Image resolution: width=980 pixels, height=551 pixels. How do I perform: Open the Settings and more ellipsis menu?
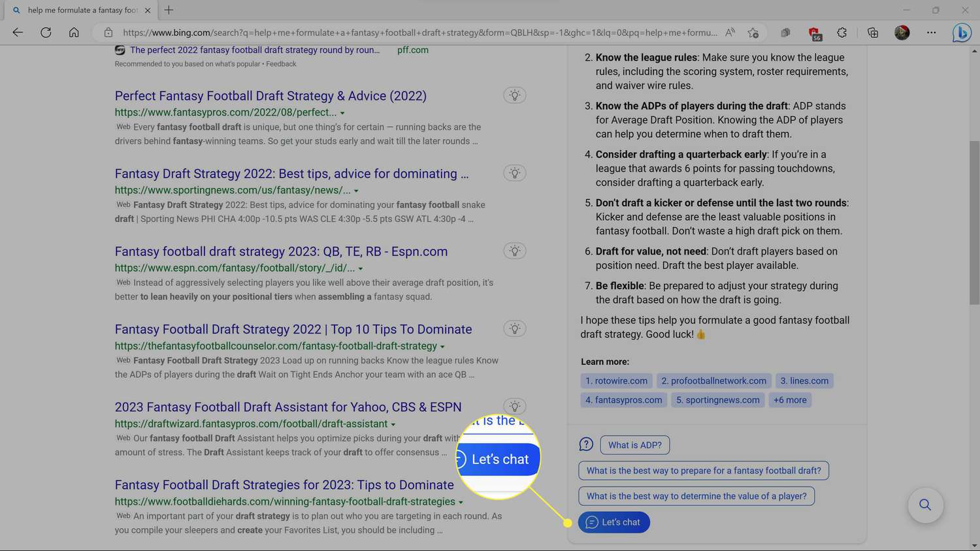[931, 33]
